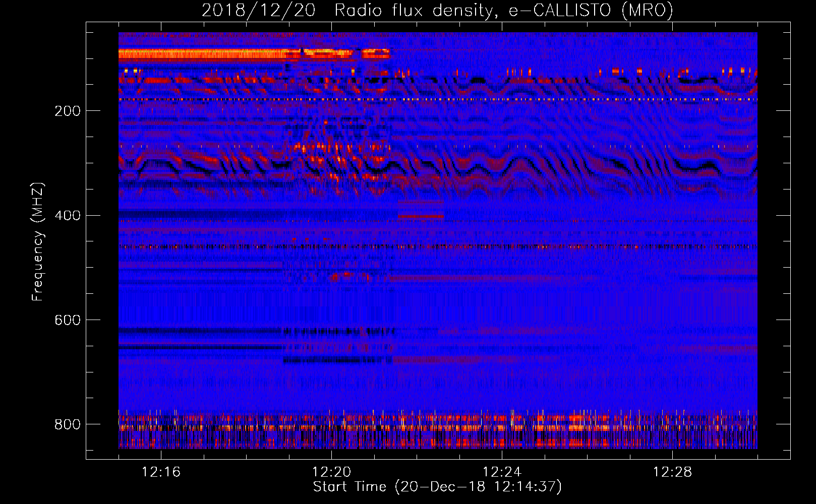The height and width of the screenshot is (504, 816).
Task: Click the 400 frequency tick label
Action: coord(68,216)
